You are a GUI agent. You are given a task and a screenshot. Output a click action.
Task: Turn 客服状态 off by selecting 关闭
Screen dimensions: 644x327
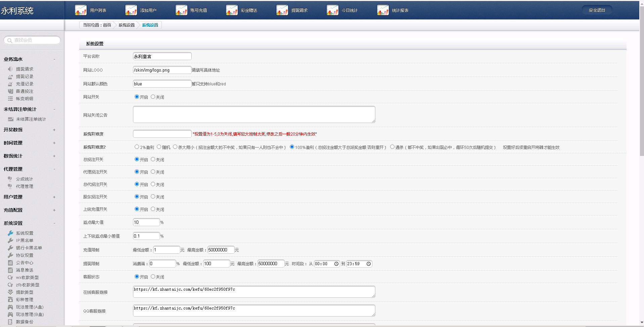(x=153, y=277)
